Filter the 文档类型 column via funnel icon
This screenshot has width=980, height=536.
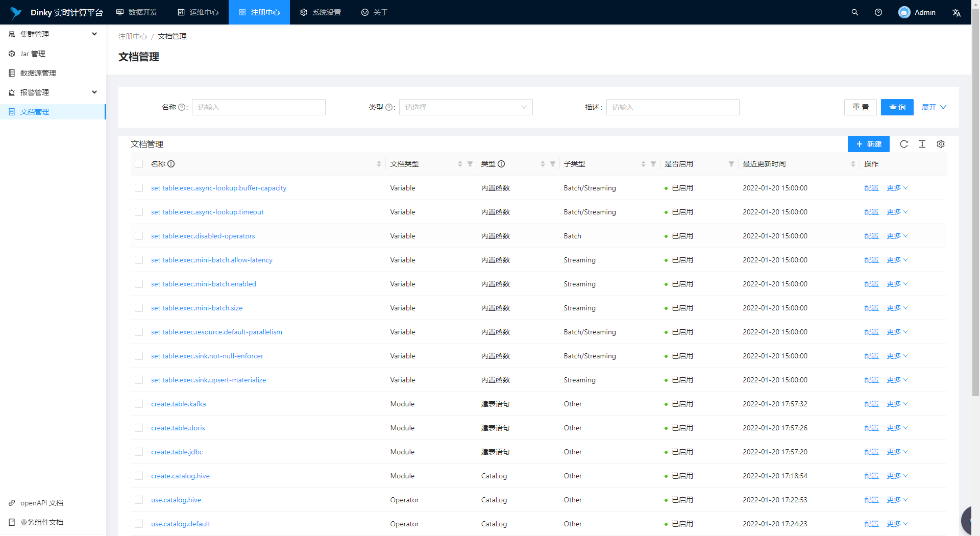(470, 164)
